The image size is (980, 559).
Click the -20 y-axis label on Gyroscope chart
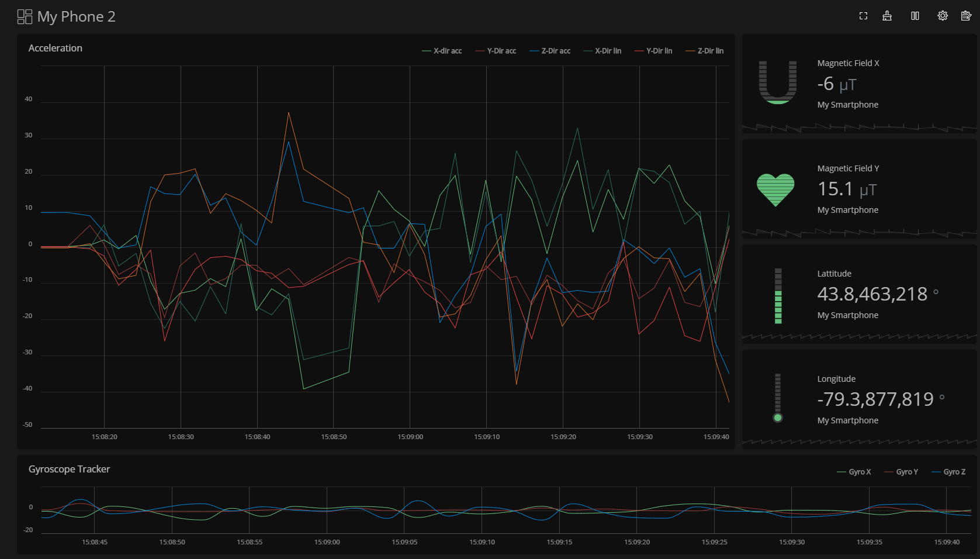[x=28, y=530]
